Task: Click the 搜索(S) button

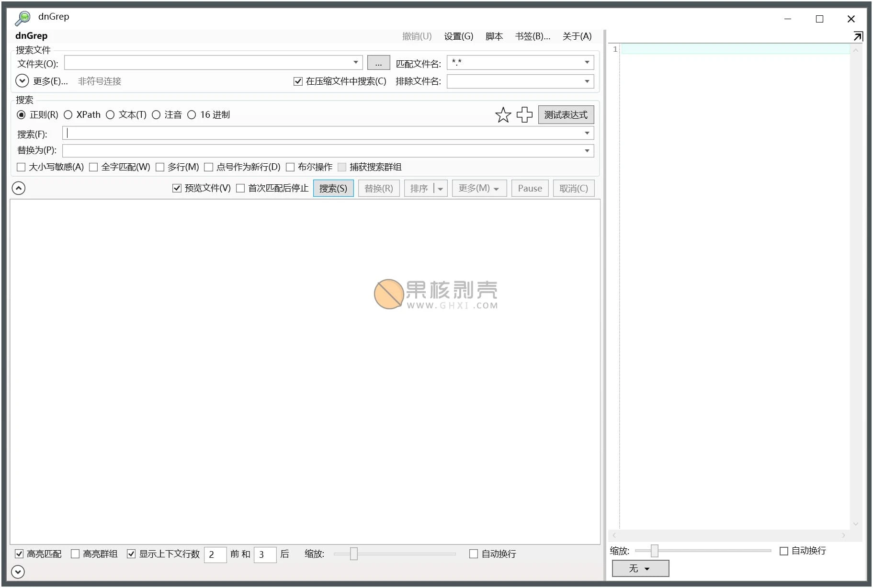Action: [333, 188]
